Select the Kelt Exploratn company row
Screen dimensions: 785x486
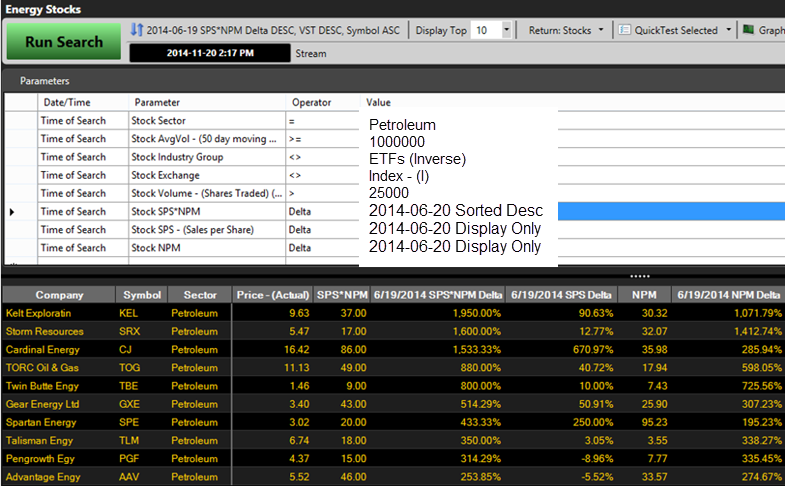(392, 313)
